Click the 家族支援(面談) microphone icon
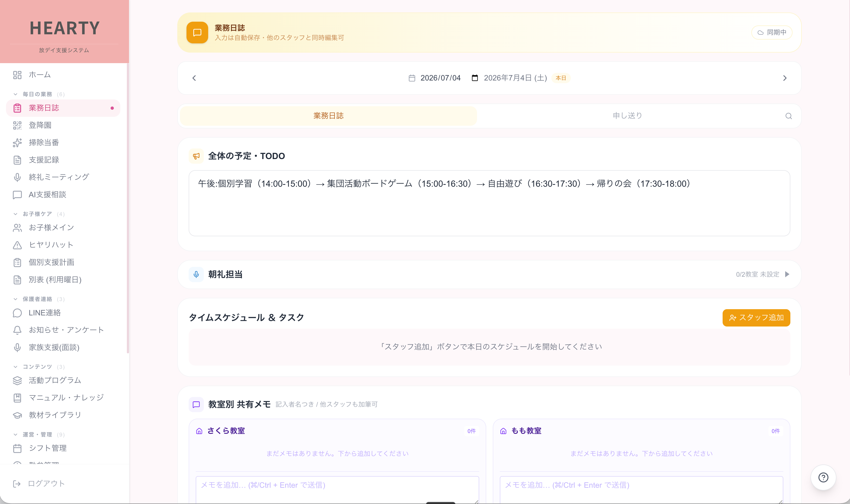 (17, 347)
